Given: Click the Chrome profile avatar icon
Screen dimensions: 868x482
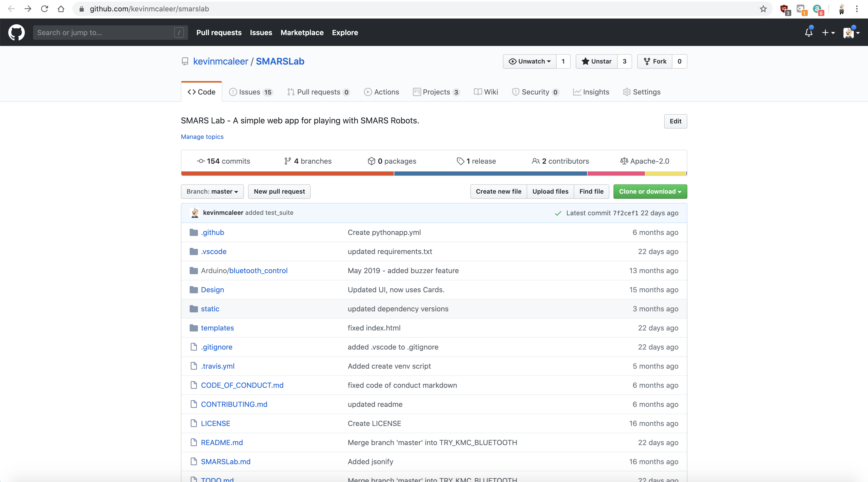Looking at the screenshot, I should click(x=841, y=9).
